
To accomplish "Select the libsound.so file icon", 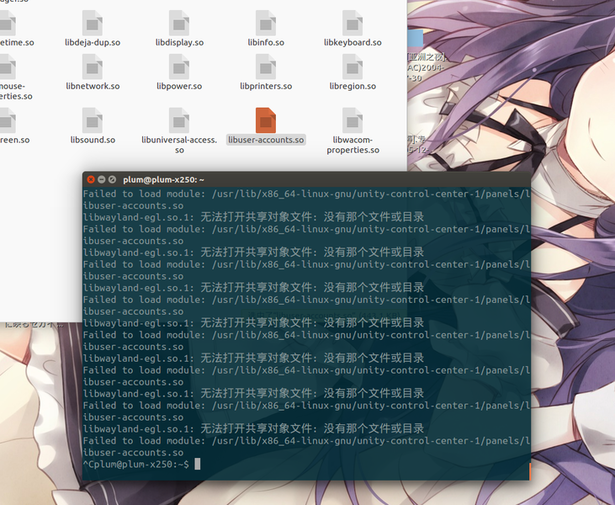I will [x=92, y=120].
